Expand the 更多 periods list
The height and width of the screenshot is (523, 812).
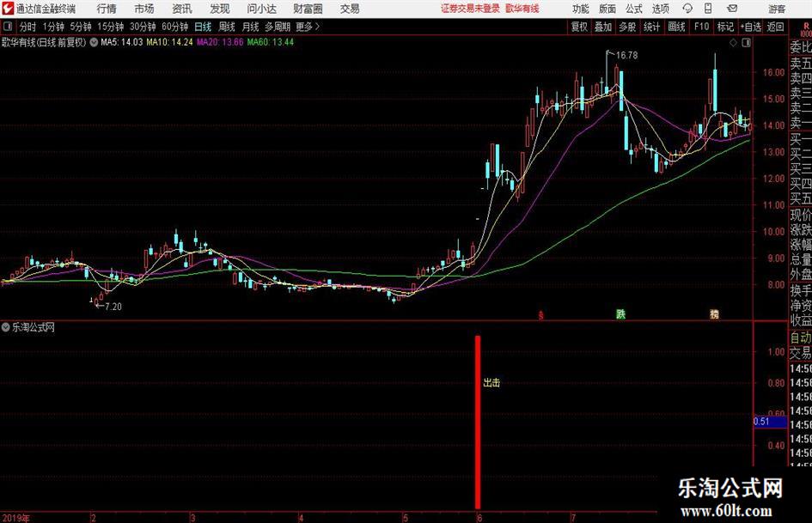[x=308, y=27]
